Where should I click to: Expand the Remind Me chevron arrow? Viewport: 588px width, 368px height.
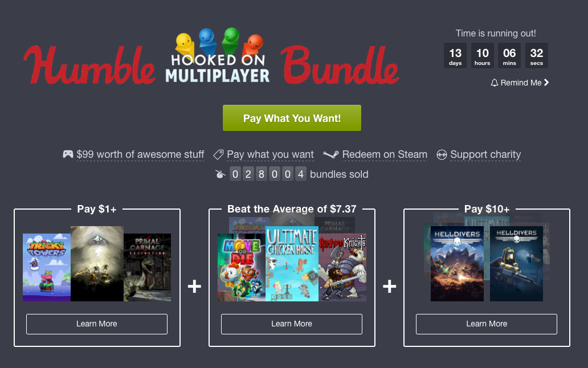pyautogui.click(x=546, y=83)
